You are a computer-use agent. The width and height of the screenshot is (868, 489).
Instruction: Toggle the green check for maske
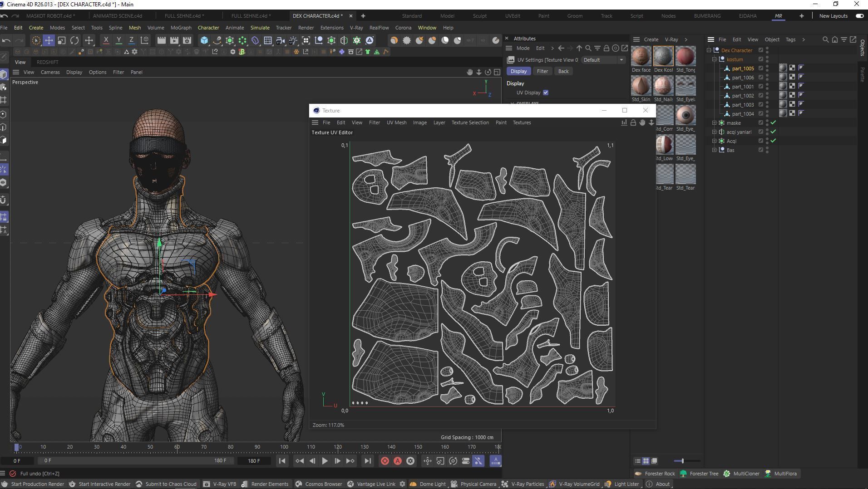point(773,123)
